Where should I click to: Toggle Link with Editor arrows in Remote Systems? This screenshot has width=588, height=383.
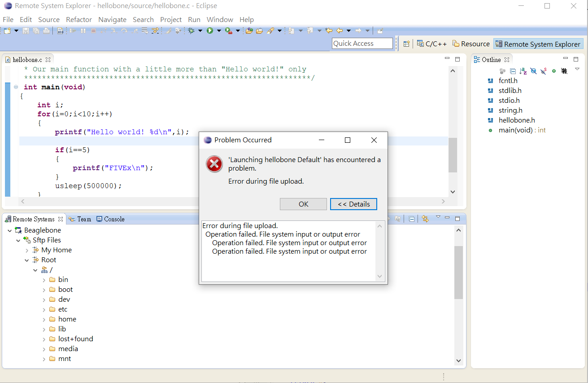point(425,219)
